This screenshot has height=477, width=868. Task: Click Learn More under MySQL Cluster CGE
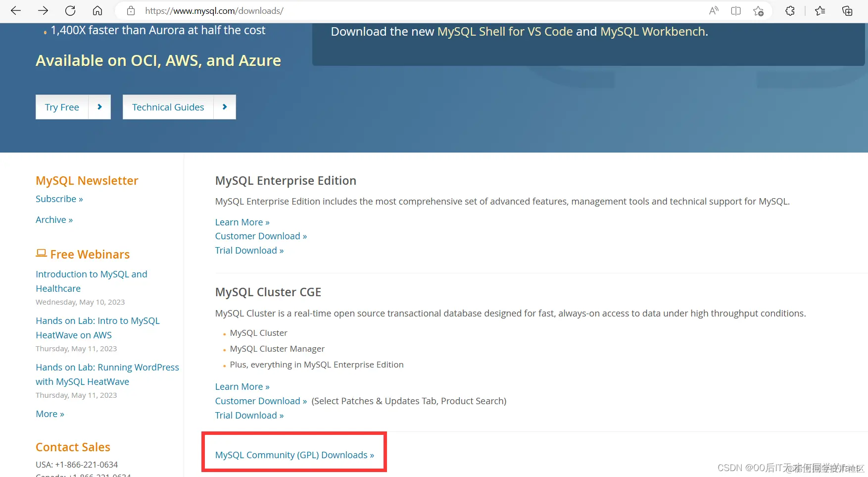242,386
